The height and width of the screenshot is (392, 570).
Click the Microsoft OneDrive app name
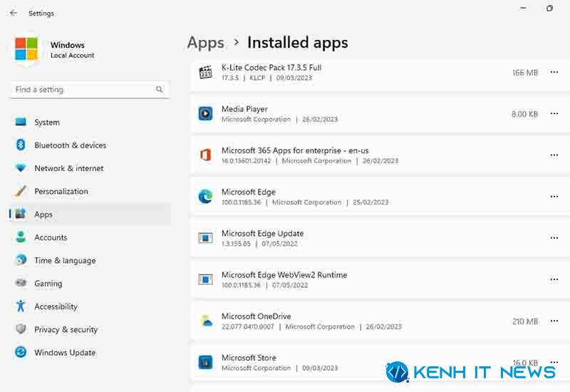(x=256, y=316)
